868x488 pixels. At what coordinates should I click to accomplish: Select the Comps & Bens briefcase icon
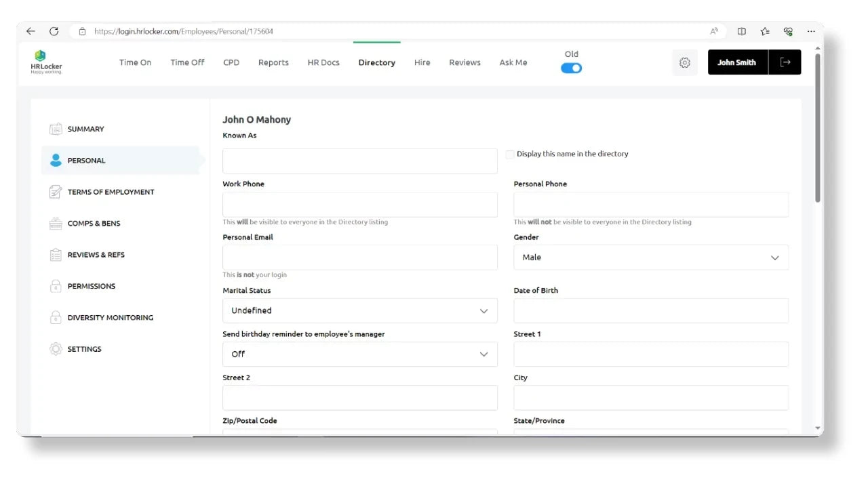pyautogui.click(x=56, y=224)
